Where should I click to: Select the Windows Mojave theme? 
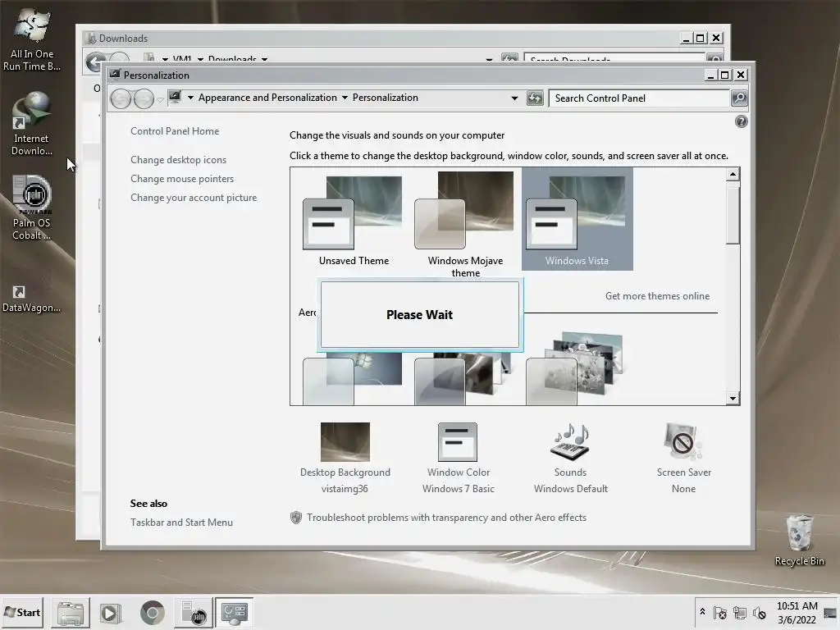pyautogui.click(x=465, y=224)
